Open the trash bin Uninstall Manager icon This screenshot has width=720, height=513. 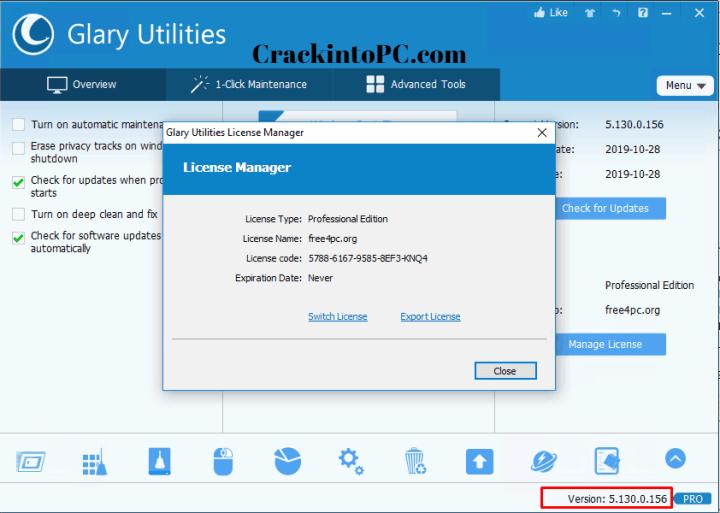pyautogui.click(x=415, y=461)
